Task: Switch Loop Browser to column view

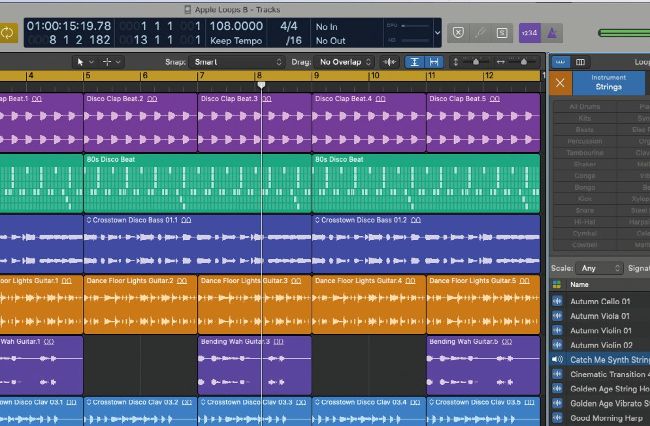Action: tap(580, 62)
